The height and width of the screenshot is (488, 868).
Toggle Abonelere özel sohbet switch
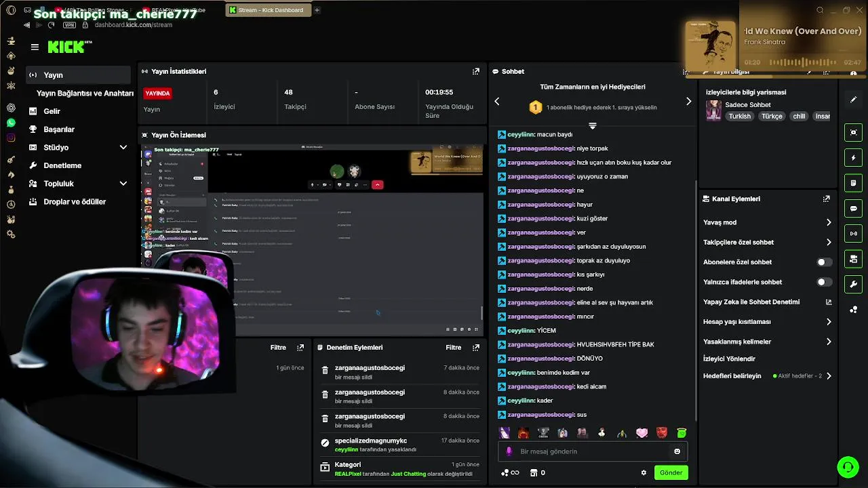pyautogui.click(x=823, y=262)
